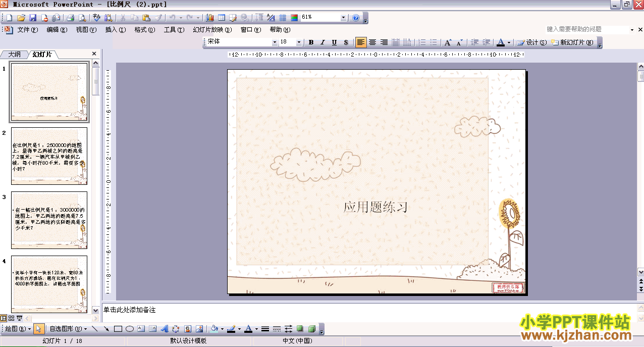Toggle text shadow formatting
This screenshot has width=644, height=347.
coord(346,42)
